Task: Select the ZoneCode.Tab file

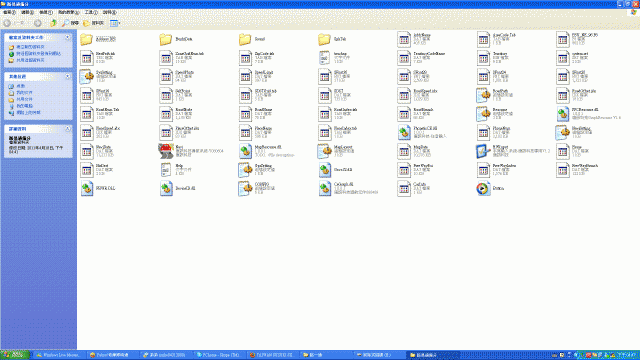Action: pyautogui.click(x=483, y=40)
